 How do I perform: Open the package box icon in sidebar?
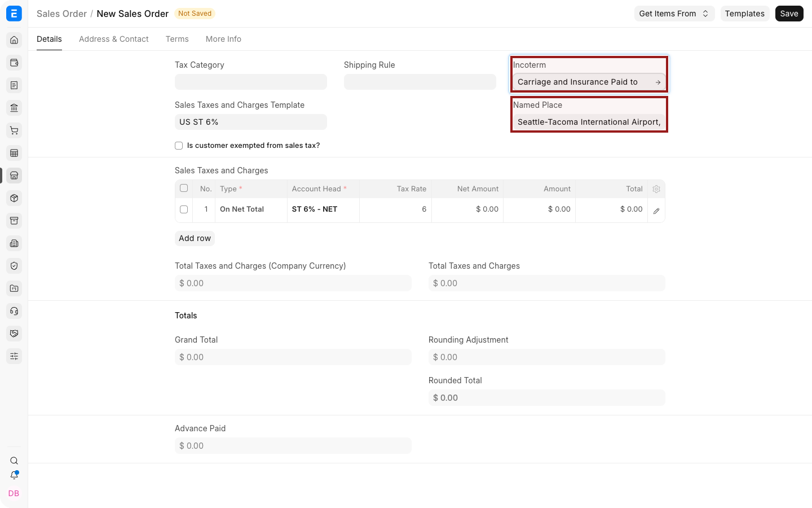point(14,198)
